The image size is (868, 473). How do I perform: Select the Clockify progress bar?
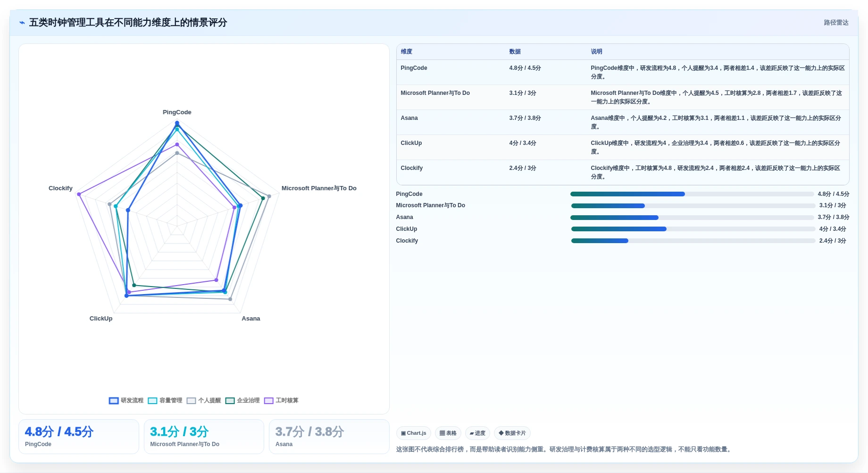[693, 241]
